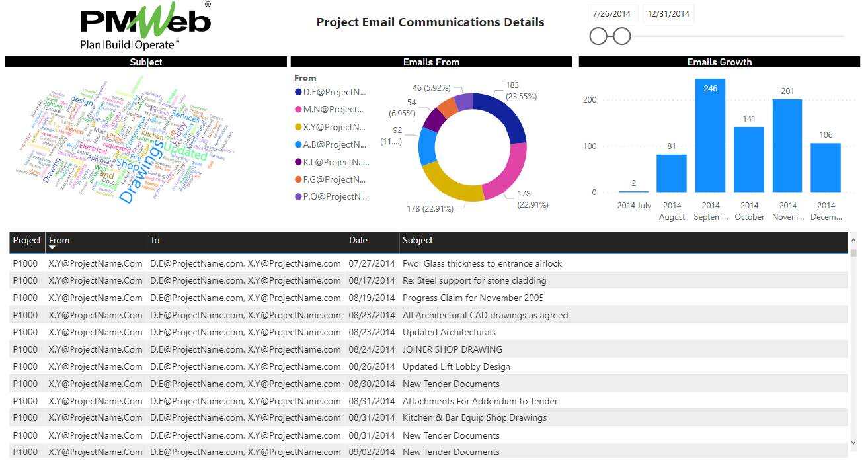This screenshot has height=473, width=868.
Task: Click the pink M.N legend marker
Action: pos(298,110)
